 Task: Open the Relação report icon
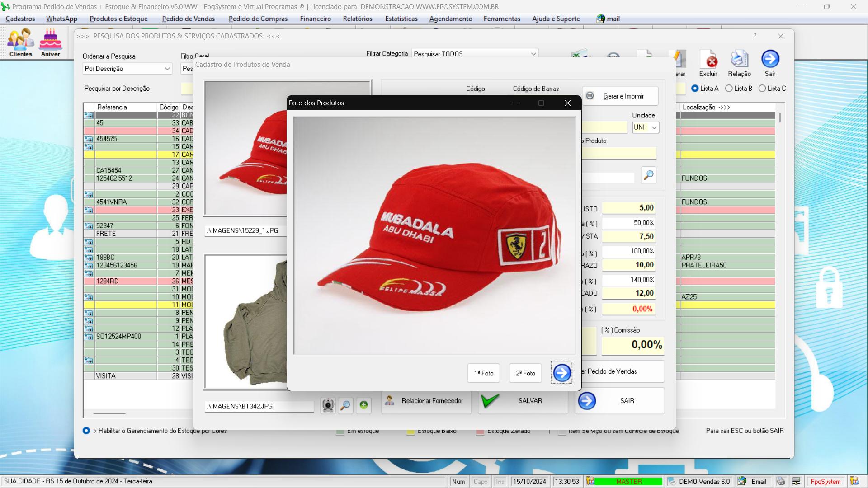[739, 63]
